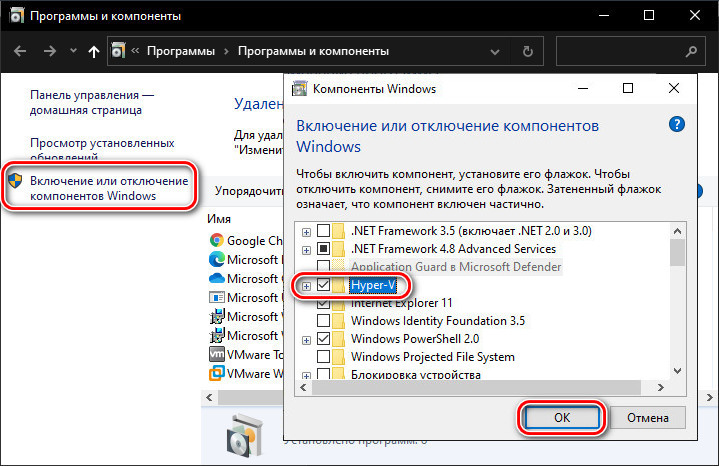Open the Упорядочить menu
This screenshot has height=466, width=719.
249,190
